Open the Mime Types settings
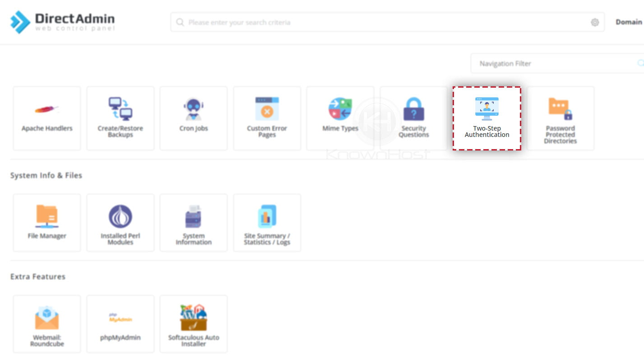644x357 pixels. (x=340, y=118)
